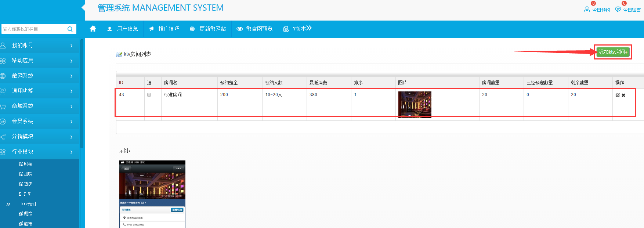This screenshot has width=644, height=228.
Task: Collapse the 行业模块 sidebar section
Action: pyautogui.click(x=37, y=152)
